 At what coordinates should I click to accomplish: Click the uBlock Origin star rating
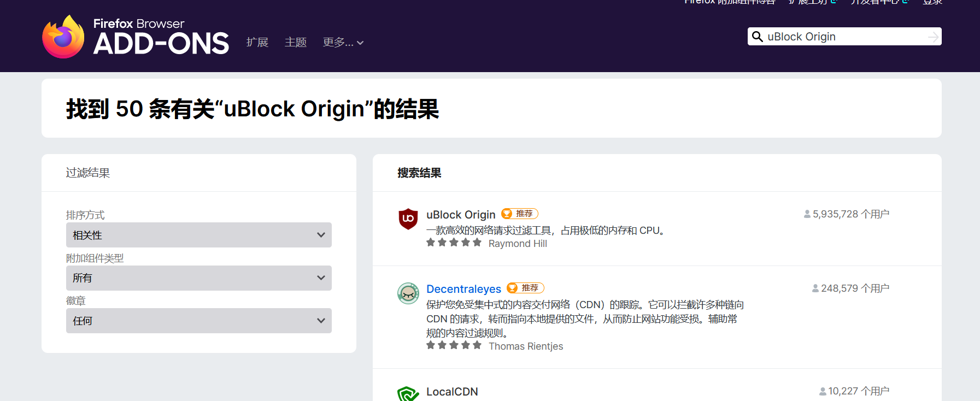pyautogui.click(x=454, y=243)
